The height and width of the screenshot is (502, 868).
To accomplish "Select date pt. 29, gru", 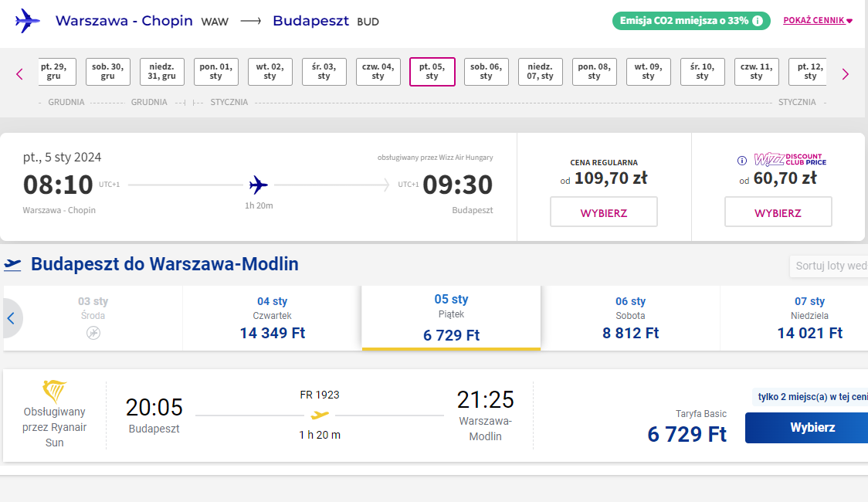I will (58, 72).
